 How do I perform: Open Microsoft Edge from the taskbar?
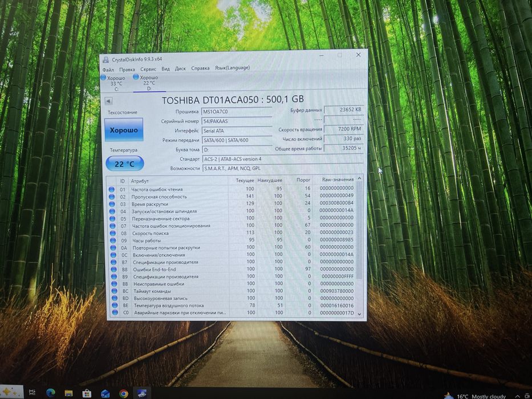pos(51,393)
